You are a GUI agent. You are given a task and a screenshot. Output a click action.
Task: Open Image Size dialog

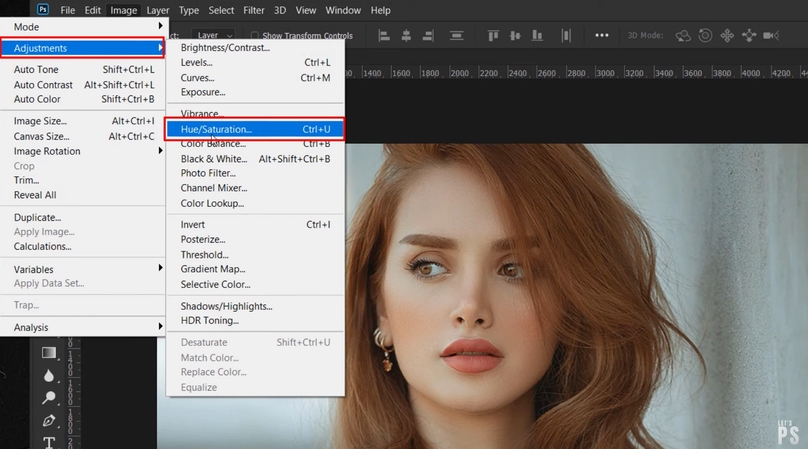click(x=82, y=121)
